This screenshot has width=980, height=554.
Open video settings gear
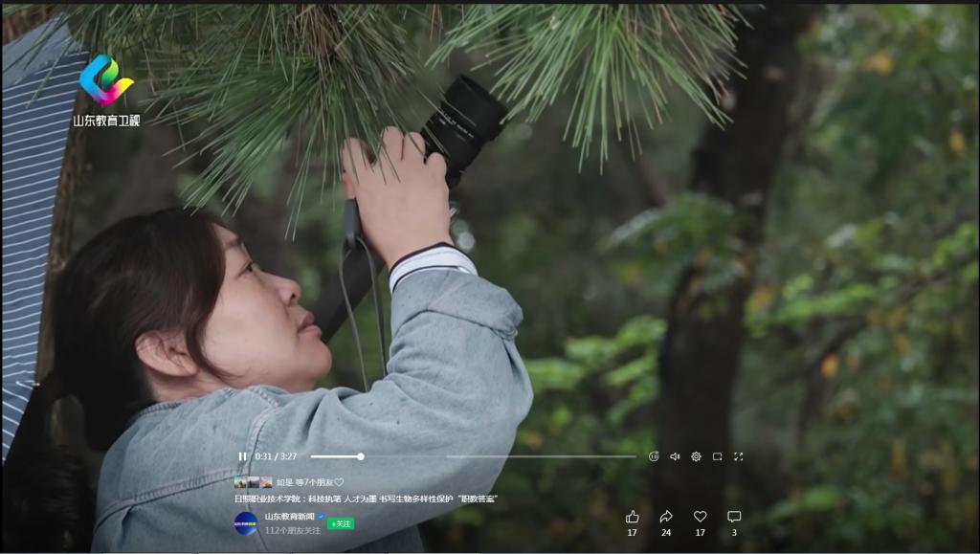[696, 456]
